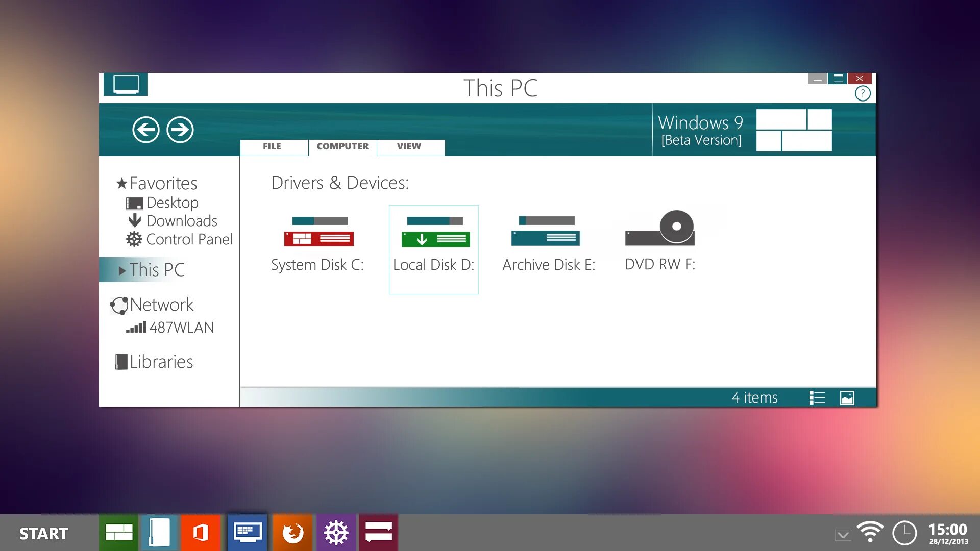Open Downloads in Favorites

click(181, 221)
